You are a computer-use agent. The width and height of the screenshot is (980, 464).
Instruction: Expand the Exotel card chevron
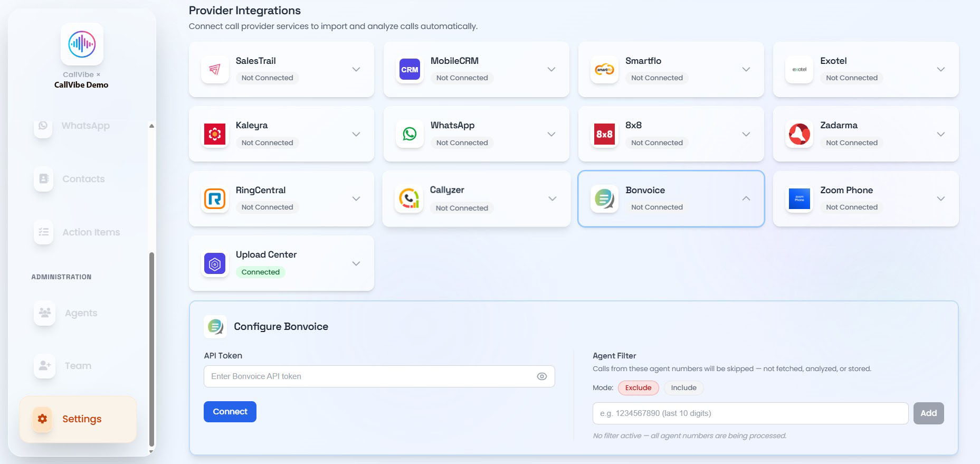click(941, 69)
